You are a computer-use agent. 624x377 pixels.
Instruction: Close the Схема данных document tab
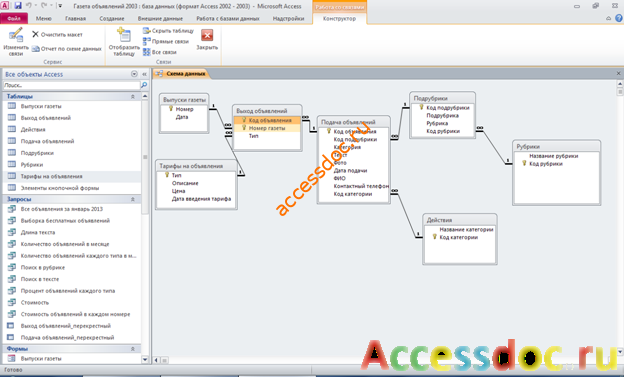[x=618, y=73]
